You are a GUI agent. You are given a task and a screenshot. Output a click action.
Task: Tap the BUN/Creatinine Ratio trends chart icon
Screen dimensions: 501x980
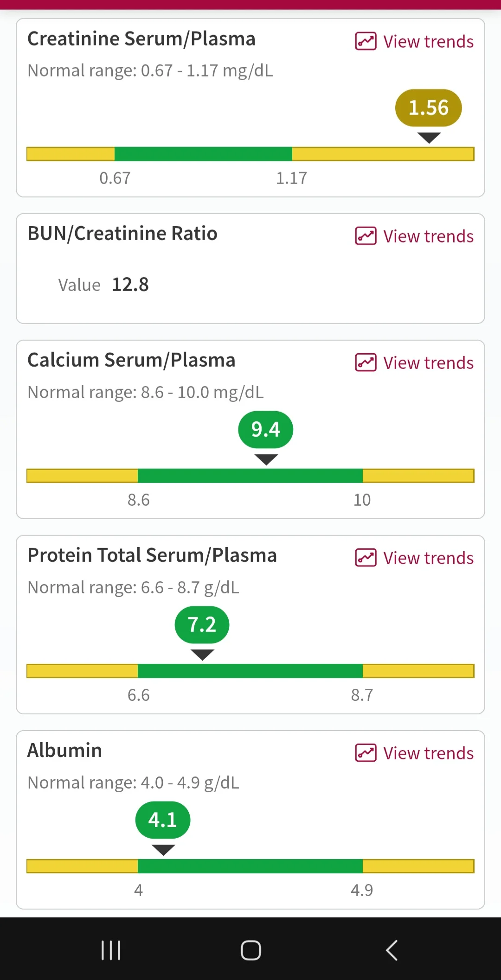coord(366,236)
